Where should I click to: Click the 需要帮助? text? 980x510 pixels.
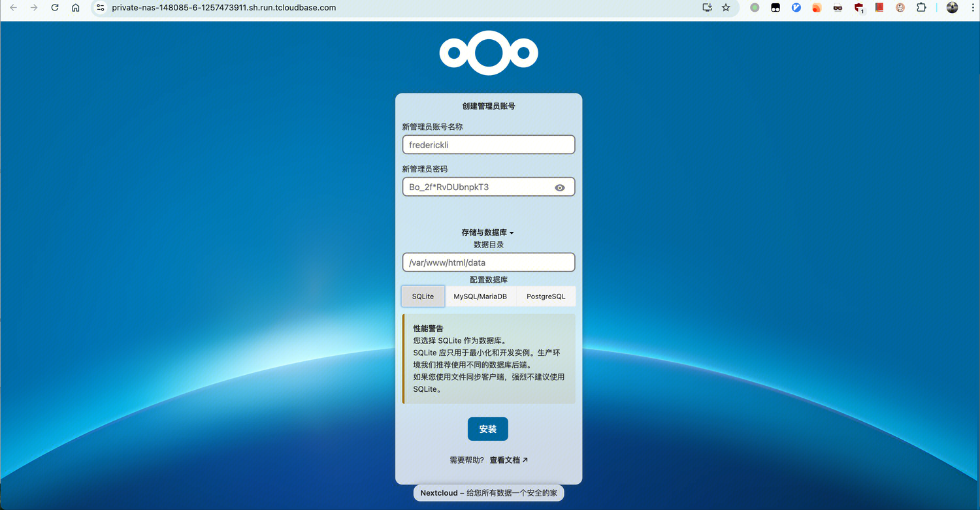(x=467, y=460)
